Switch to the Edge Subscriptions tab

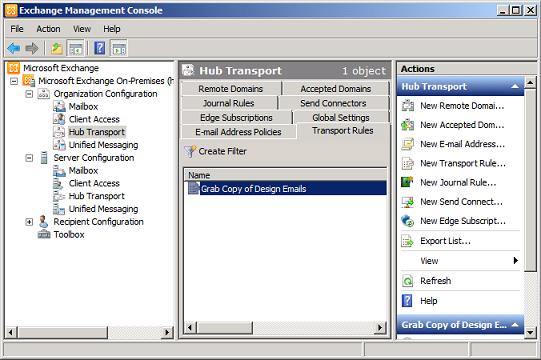[x=236, y=118]
